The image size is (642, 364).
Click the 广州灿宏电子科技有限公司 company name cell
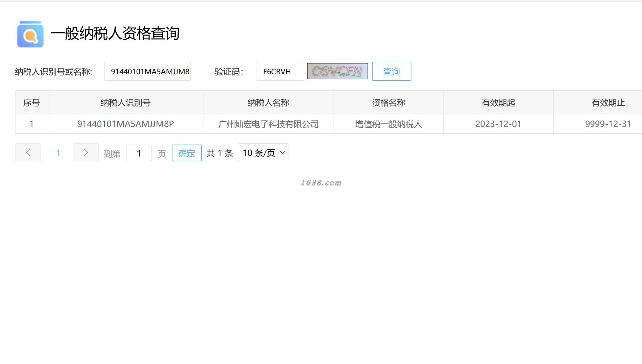click(x=268, y=124)
